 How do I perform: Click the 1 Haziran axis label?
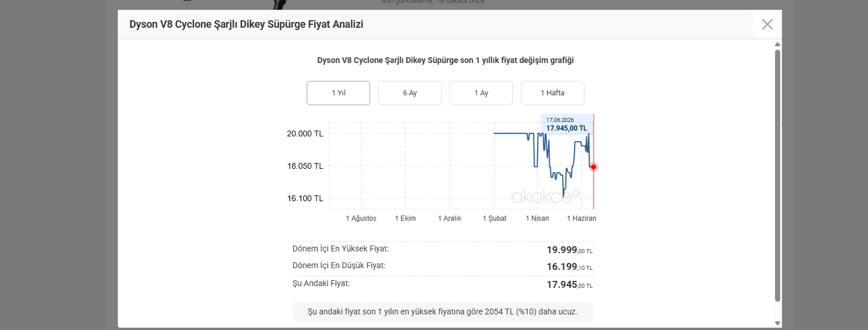(x=582, y=218)
